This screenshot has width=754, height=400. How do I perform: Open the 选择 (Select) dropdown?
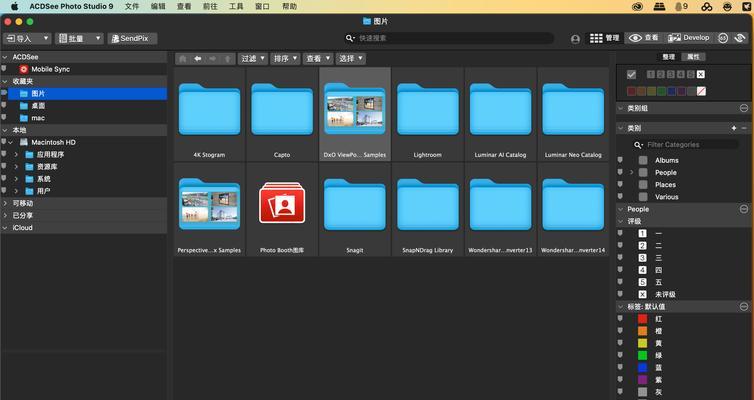point(351,59)
